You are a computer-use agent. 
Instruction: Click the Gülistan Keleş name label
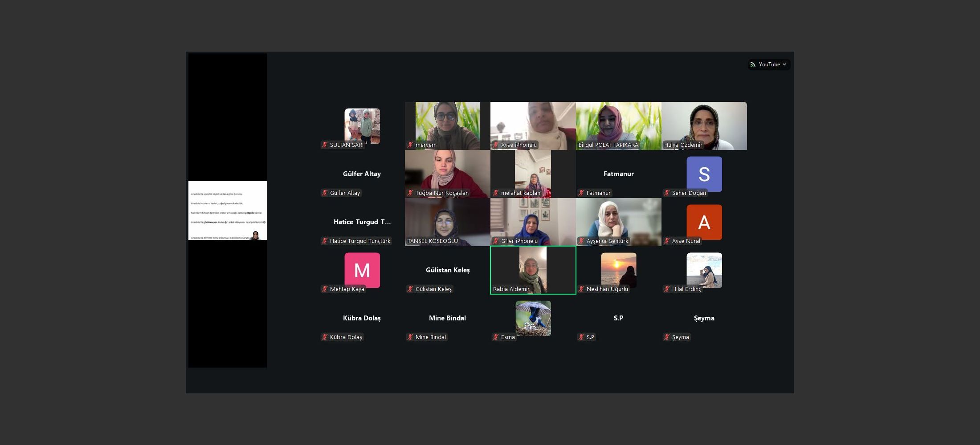coord(447,270)
